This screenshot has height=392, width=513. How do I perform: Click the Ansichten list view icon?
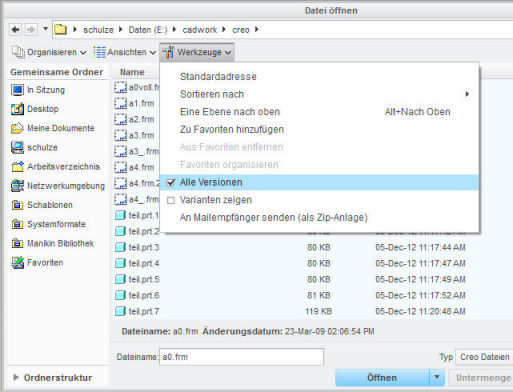coord(99,52)
